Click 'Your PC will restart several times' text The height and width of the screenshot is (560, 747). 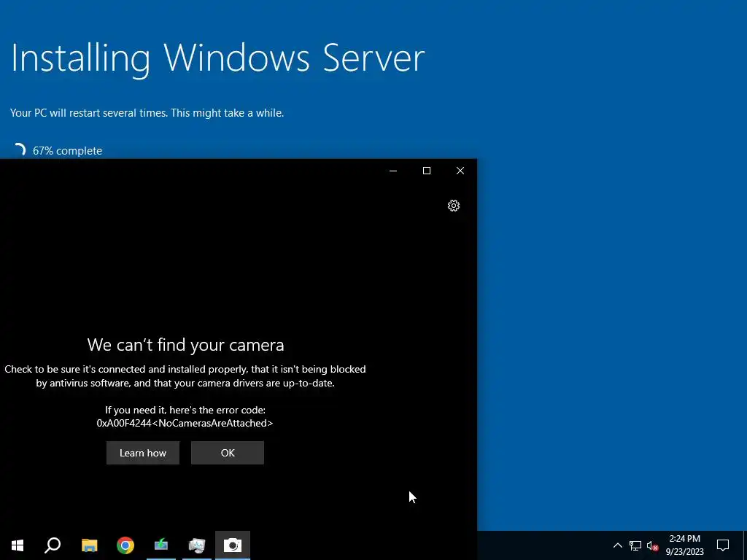click(x=90, y=113)
